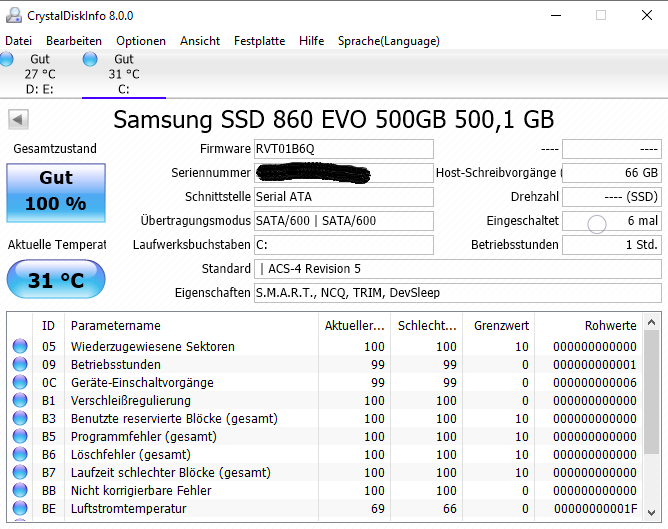
Task: Click the Standard field ACS-4 Revision 5
Action: [x=458, y=269]
